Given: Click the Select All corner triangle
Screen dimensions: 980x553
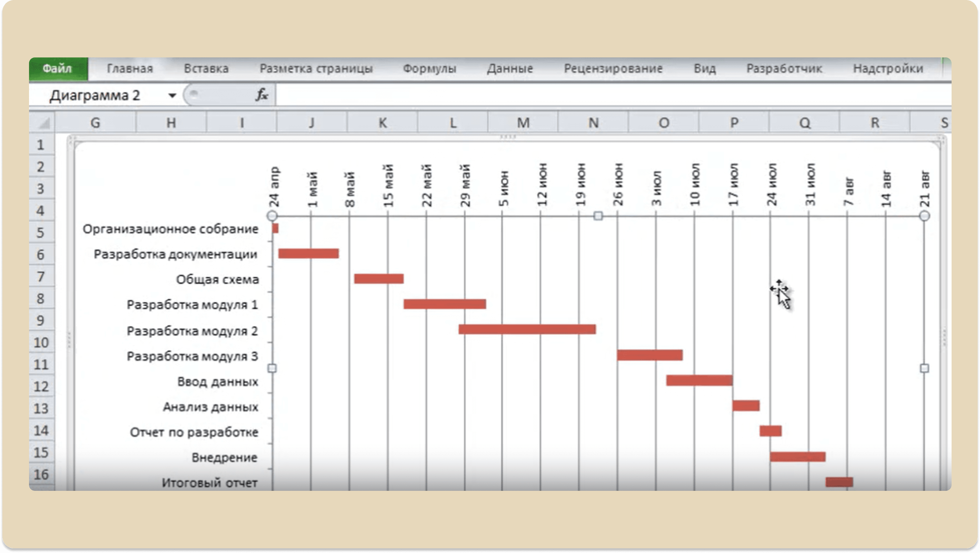Looking at the screenshot, I should tap(43, 123).
